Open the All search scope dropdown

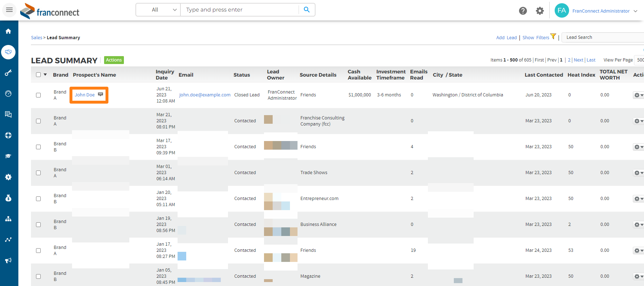tap(158, 10)
